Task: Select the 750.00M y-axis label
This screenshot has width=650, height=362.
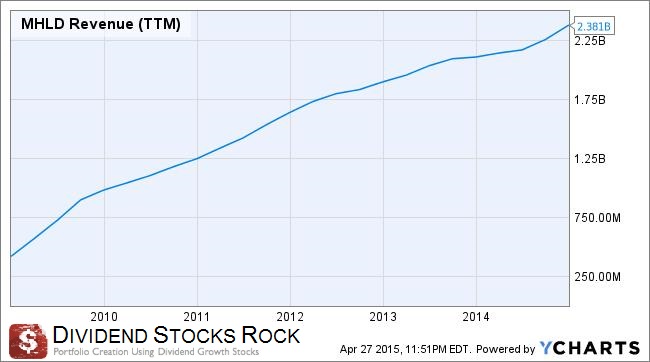Action: tap(597, 218)
